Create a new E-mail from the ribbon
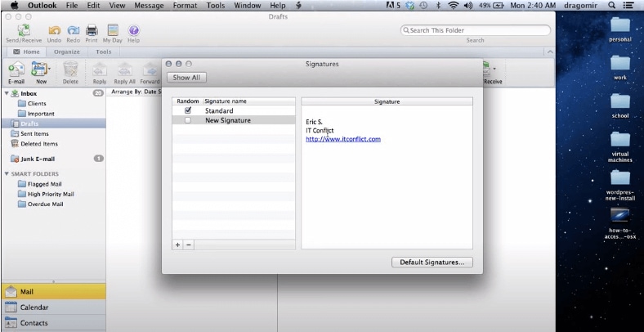 point(16,69)
